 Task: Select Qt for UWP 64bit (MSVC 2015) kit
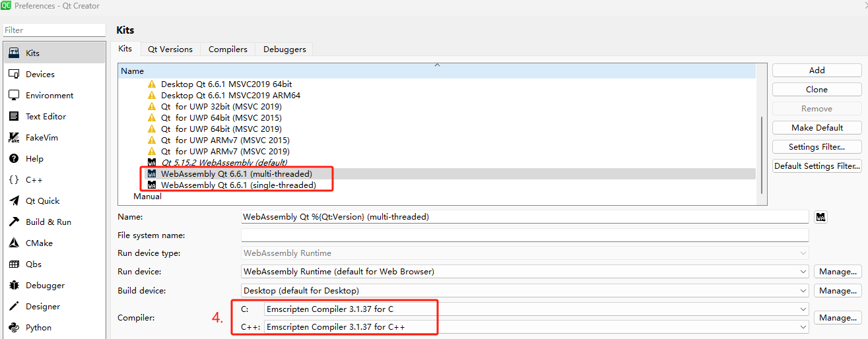pos(220,118)
